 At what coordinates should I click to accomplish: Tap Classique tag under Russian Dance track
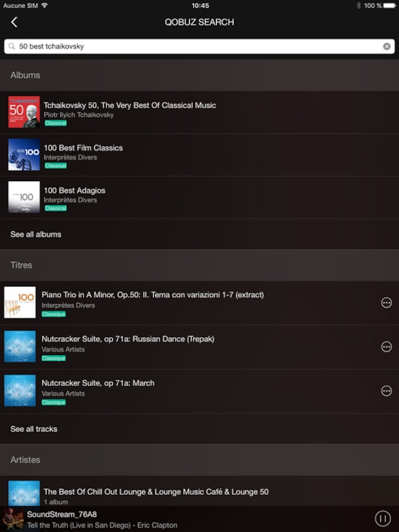[x=54, y=358]
